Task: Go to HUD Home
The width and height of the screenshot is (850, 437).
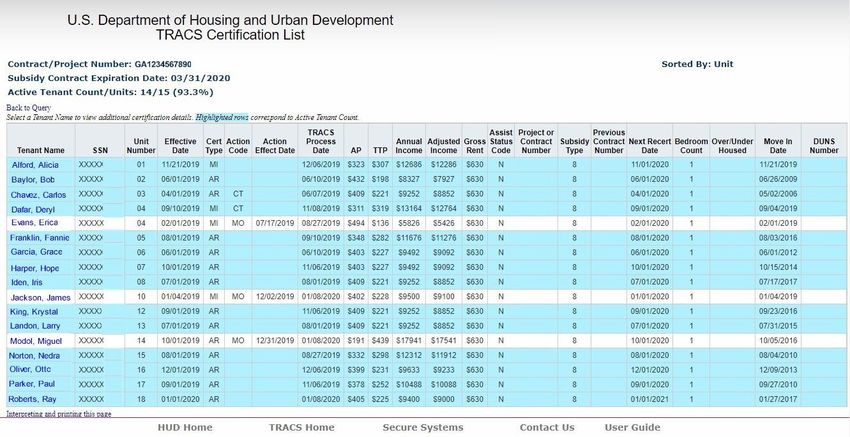Action: tap(185, 427)
